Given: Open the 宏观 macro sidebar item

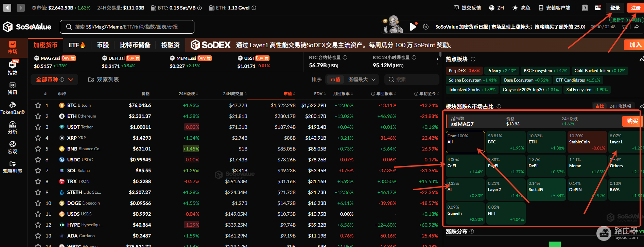Looking at the screenshot, I should [13, 147].
